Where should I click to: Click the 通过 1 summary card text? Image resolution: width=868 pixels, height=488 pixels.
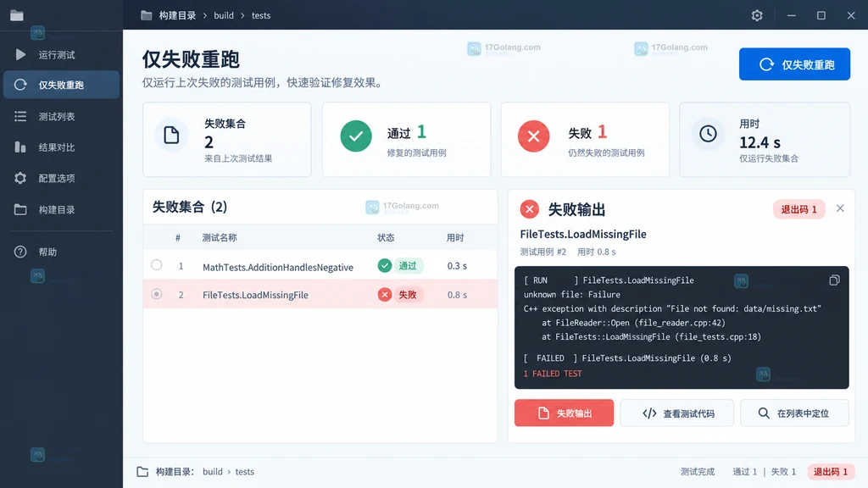[407, 132]
